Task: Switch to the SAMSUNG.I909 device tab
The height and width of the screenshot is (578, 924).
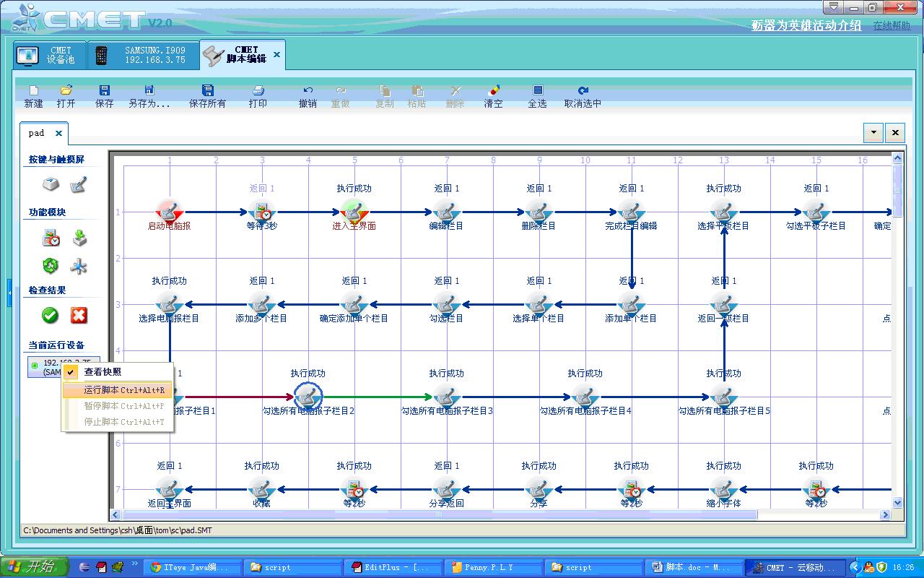Action: [142, 56]
